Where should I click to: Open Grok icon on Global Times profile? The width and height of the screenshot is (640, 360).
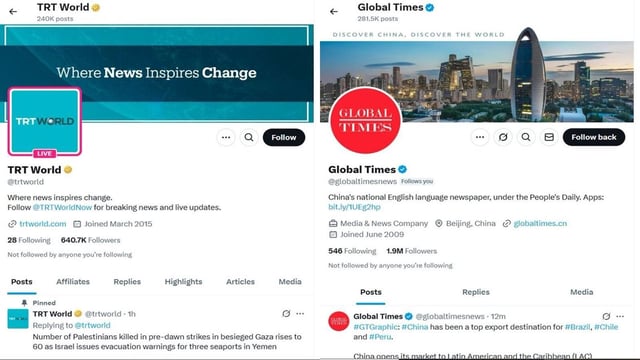click(503, 137)
